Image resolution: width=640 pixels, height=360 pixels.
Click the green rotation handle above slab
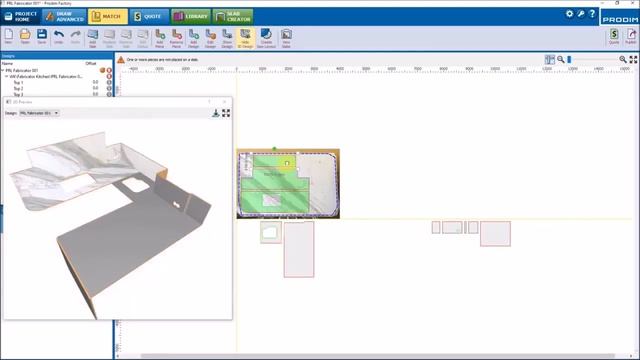click(x=274, y=149)
